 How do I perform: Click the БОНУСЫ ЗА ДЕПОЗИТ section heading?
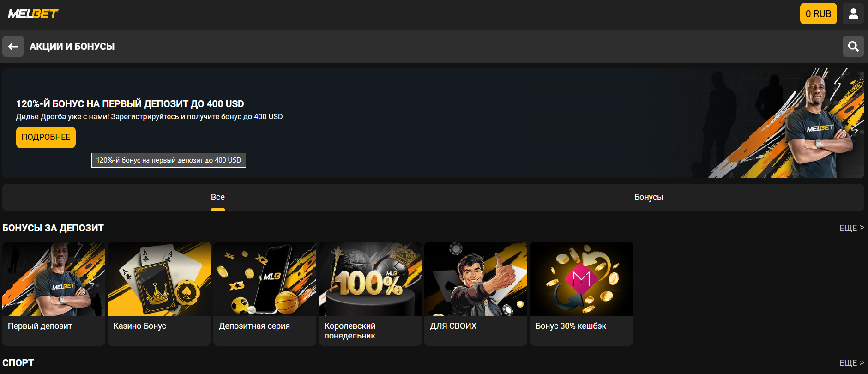pyautogui.click(x=53, y=228)
